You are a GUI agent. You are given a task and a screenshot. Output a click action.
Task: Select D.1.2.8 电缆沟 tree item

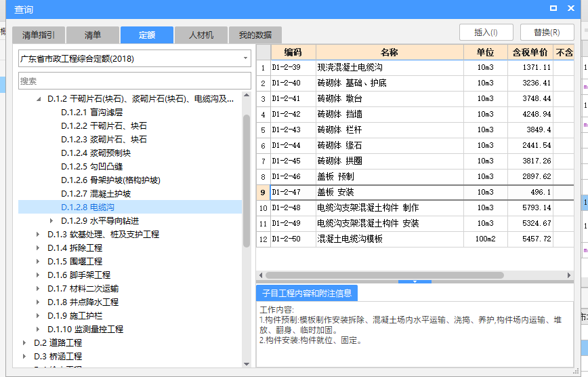[130, 207]
